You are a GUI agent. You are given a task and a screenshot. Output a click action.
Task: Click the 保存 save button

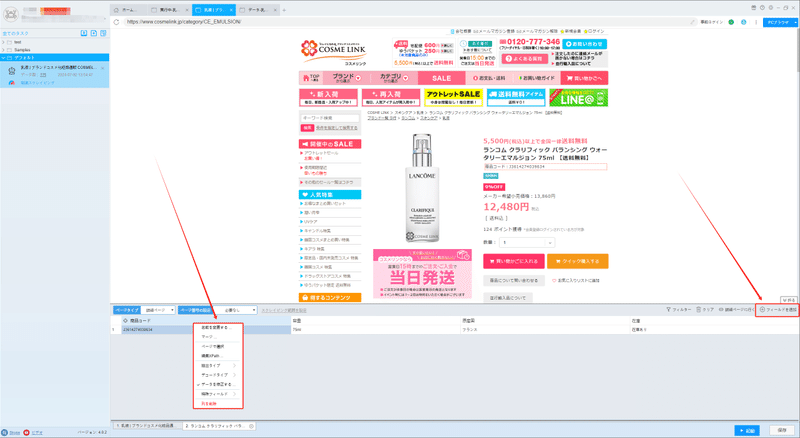point(782,431)
